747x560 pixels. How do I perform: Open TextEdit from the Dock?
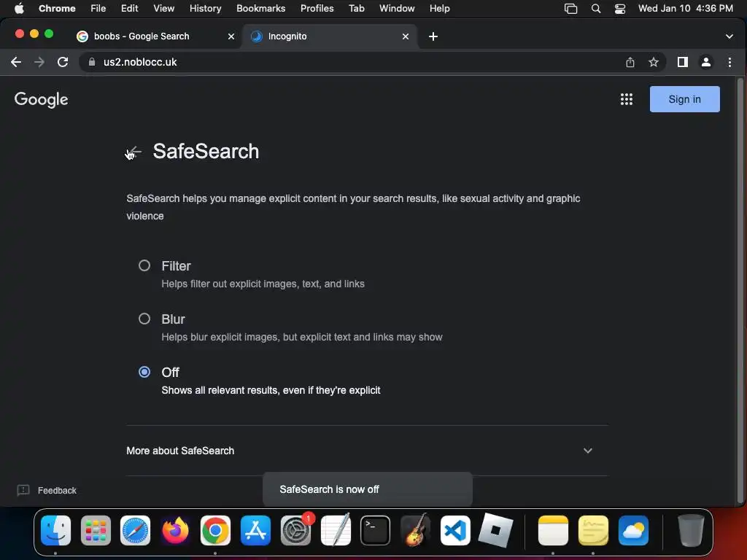(x=336, y=530)
